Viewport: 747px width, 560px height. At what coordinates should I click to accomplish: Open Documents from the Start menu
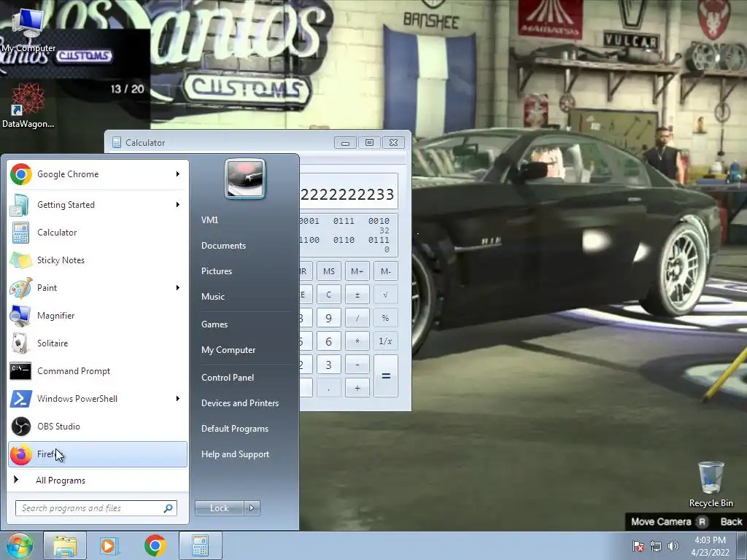click(x=223, y=246)
